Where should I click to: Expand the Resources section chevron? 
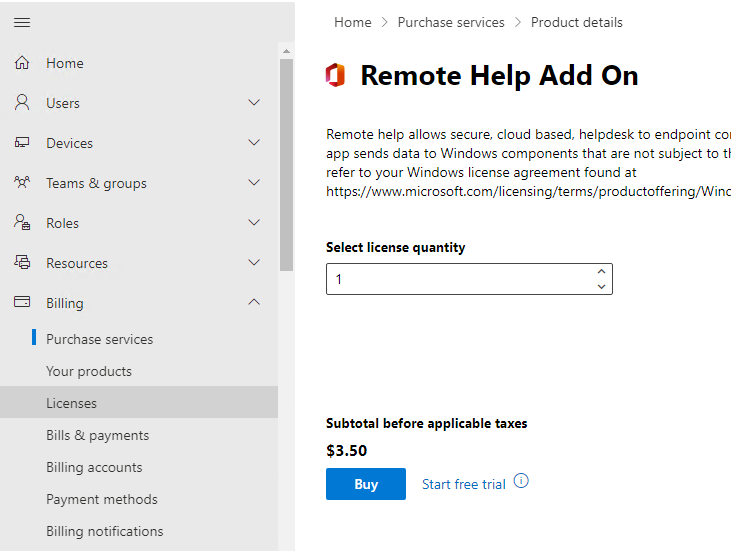pos(254,262)
